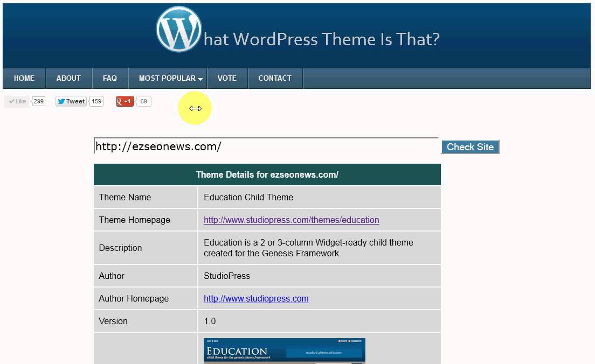This screenshot has height=364, width=595.
Task: Click the 'Author Homepage' label cell
Action: click(146, 298)
